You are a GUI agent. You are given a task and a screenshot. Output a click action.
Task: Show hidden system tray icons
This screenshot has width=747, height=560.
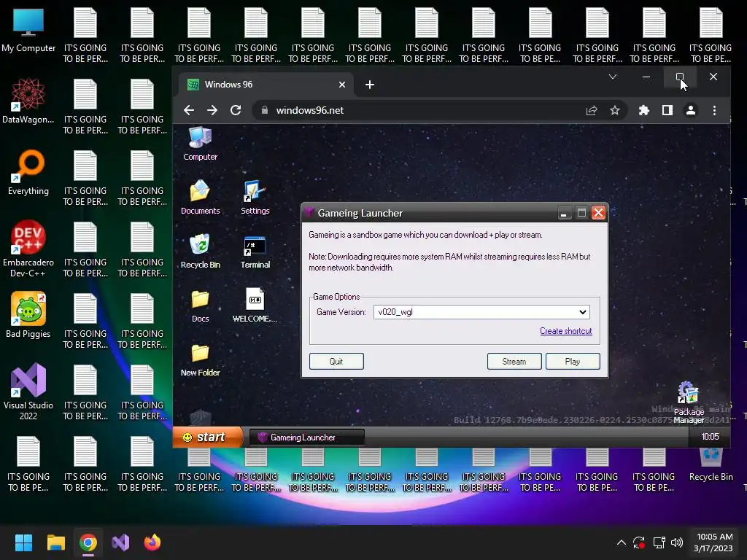point(622,542)
